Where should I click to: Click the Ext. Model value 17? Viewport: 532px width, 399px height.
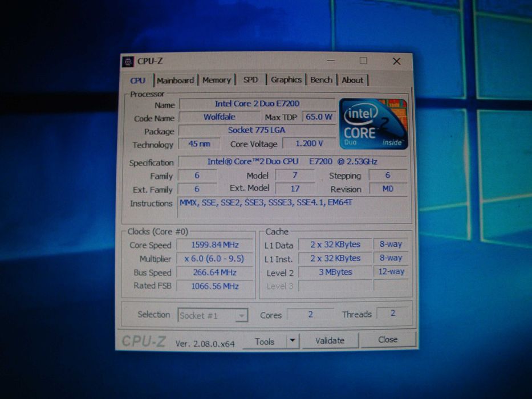(x=294, y=189)
